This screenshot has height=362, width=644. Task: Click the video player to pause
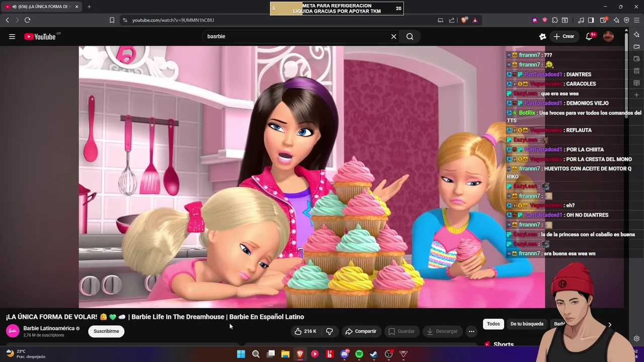coord(312,176)
